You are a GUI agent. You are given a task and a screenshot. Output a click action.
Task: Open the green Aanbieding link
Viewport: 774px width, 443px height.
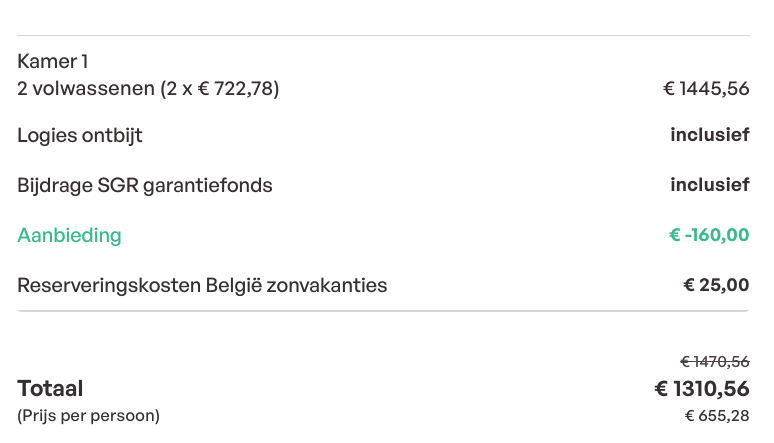(x=69, y=236)
